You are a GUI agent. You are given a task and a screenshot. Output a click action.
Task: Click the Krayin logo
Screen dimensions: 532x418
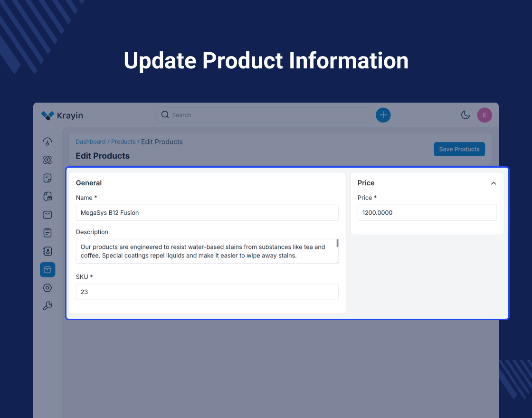click(x=62, y=115)
